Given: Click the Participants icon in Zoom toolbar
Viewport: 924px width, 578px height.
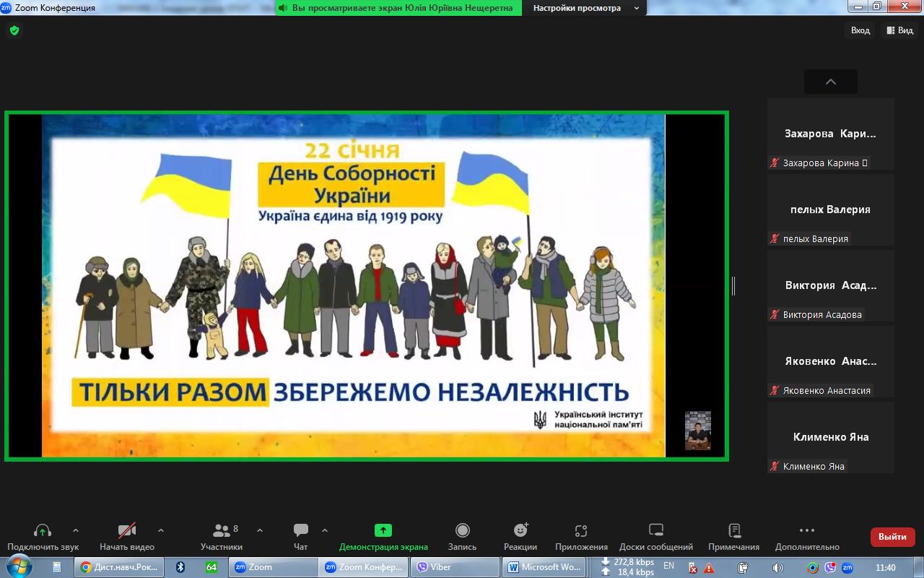Looking at the screenshot, I should (x=221, y=530).
